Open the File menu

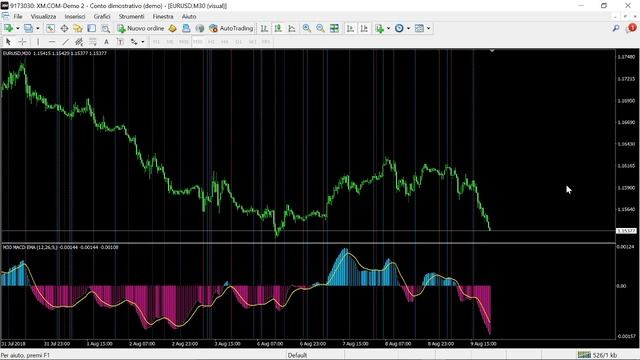18,16
